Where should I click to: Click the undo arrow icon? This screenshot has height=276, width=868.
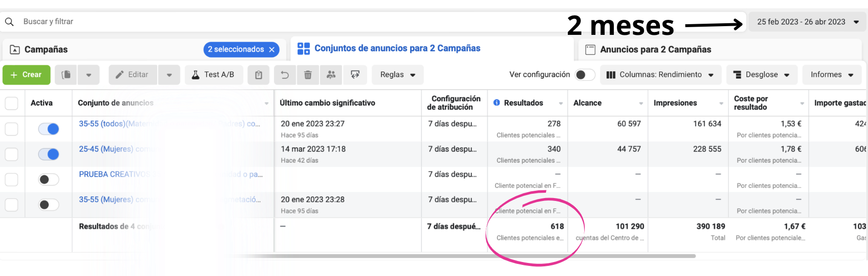coord(285,75)
